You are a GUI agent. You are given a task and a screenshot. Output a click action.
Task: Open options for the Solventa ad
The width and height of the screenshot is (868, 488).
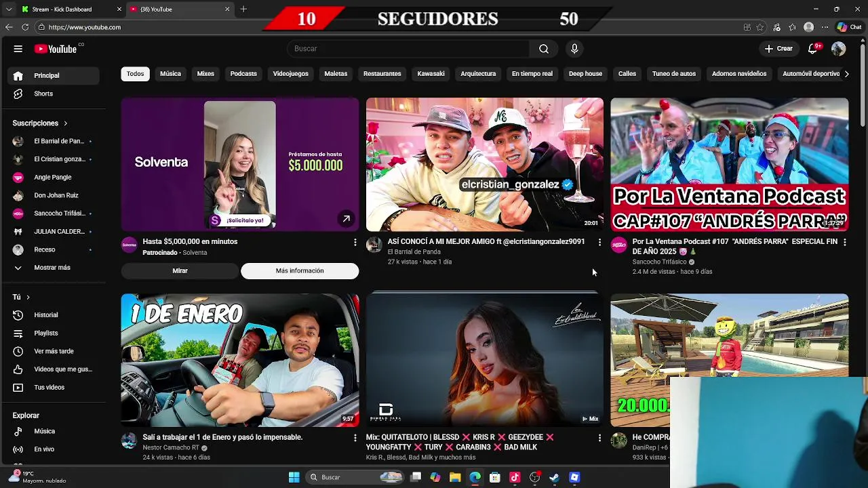355,242
